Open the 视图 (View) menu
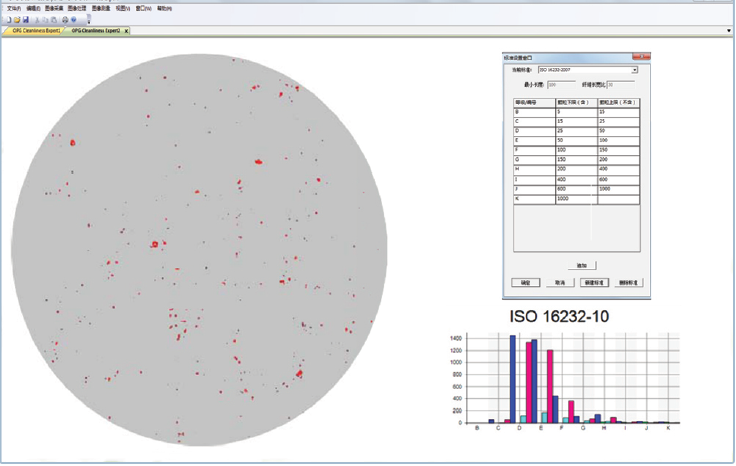736x466 pixels. [122, 8]
